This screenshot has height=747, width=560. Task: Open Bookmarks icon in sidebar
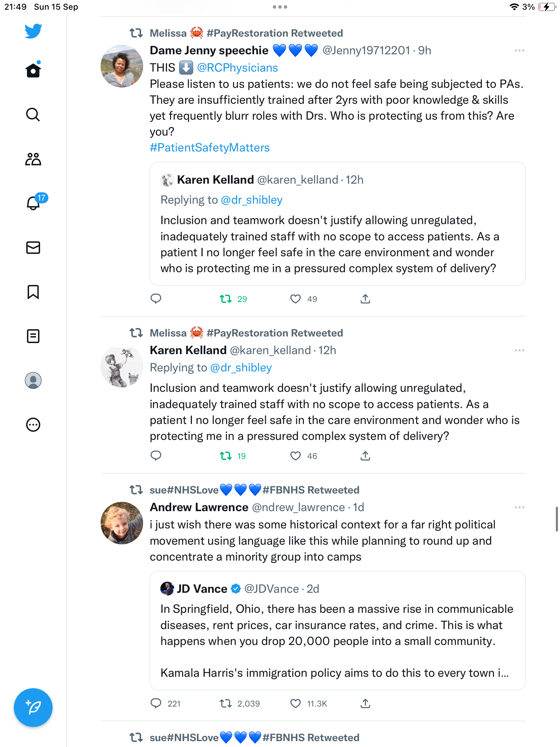[33, 292]
